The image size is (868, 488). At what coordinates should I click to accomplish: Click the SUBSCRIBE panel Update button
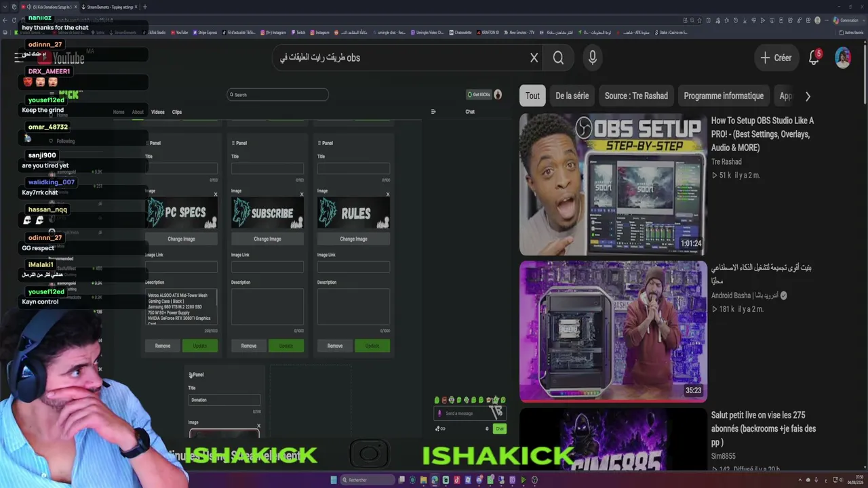(286, 346)
